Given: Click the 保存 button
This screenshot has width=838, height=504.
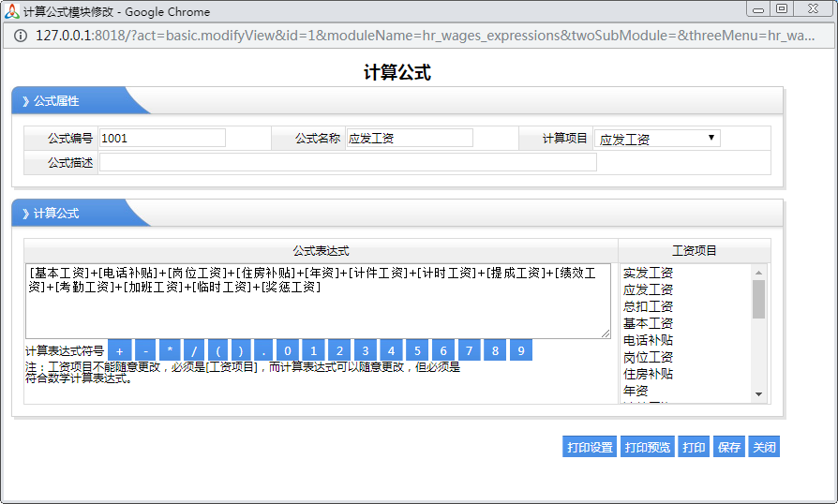Looking at the screenshot, I should coord(728,447).
